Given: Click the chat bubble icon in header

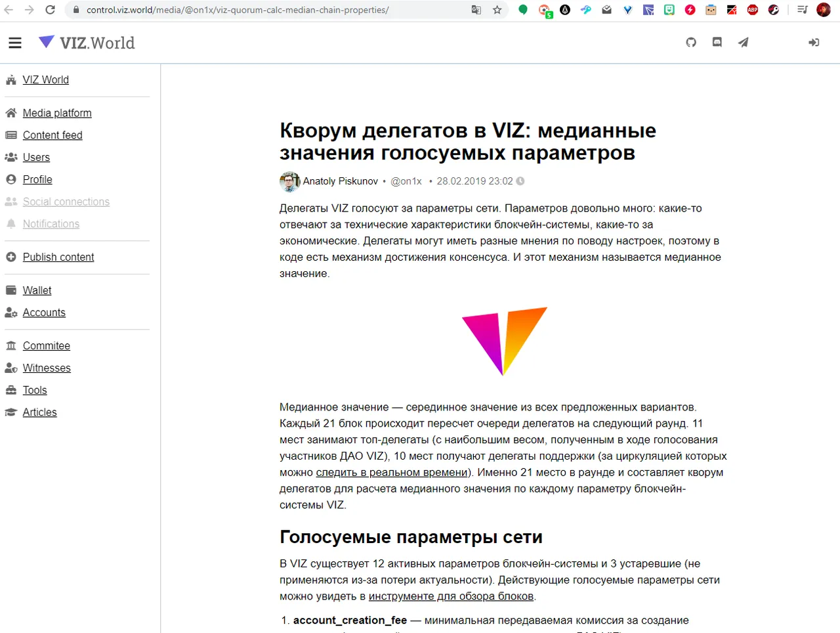Looking at the screenshot, I should tap(717, 42).
